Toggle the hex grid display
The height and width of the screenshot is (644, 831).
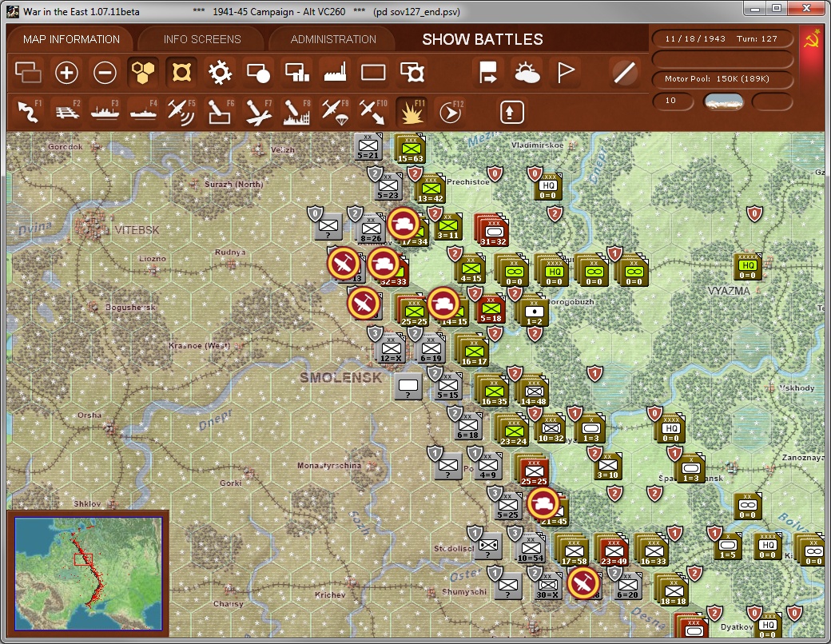[143, 73]
